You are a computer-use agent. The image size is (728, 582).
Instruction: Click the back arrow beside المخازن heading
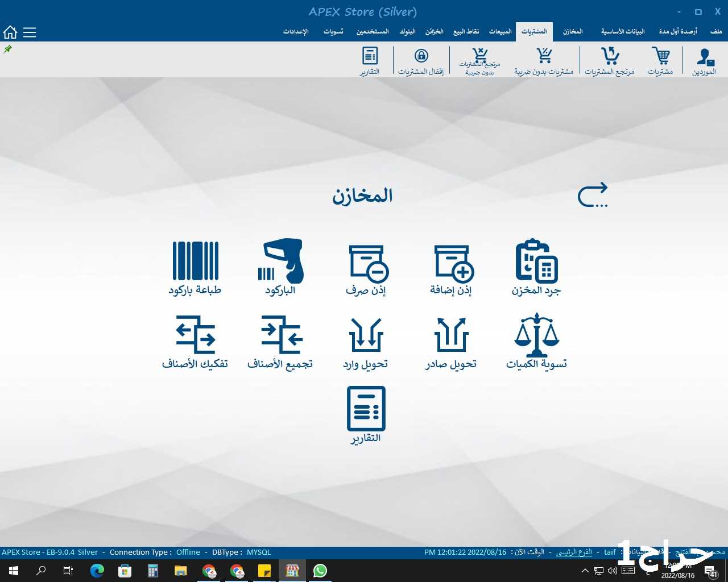(593, 196)
